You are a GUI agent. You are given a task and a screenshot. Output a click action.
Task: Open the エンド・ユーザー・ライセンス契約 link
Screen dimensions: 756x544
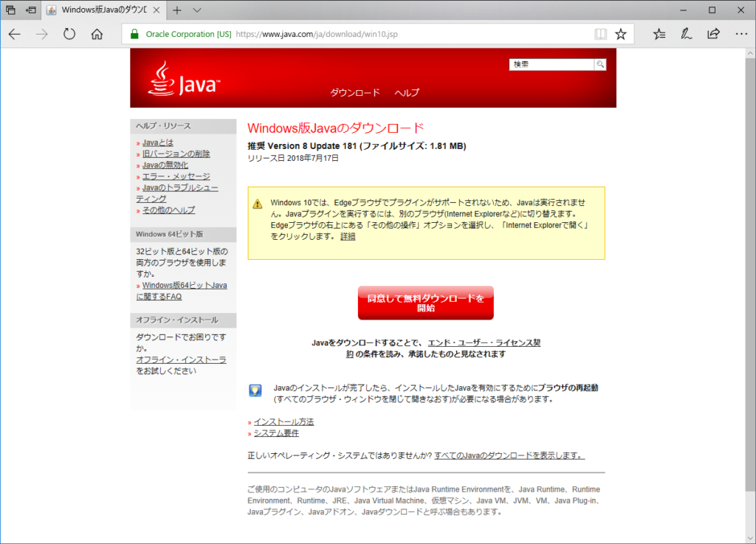(484, 343)
